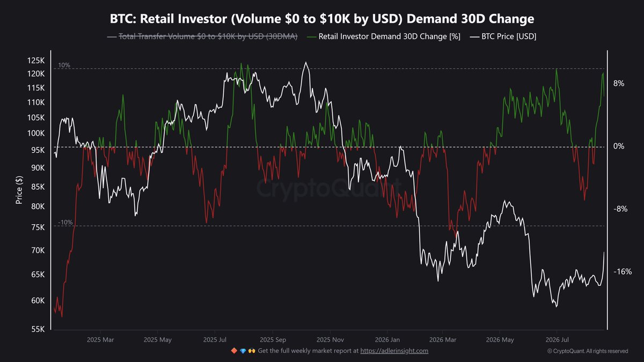Click the 0% right axis label
This screenshot has height=362, width=644.
(619, 146)
